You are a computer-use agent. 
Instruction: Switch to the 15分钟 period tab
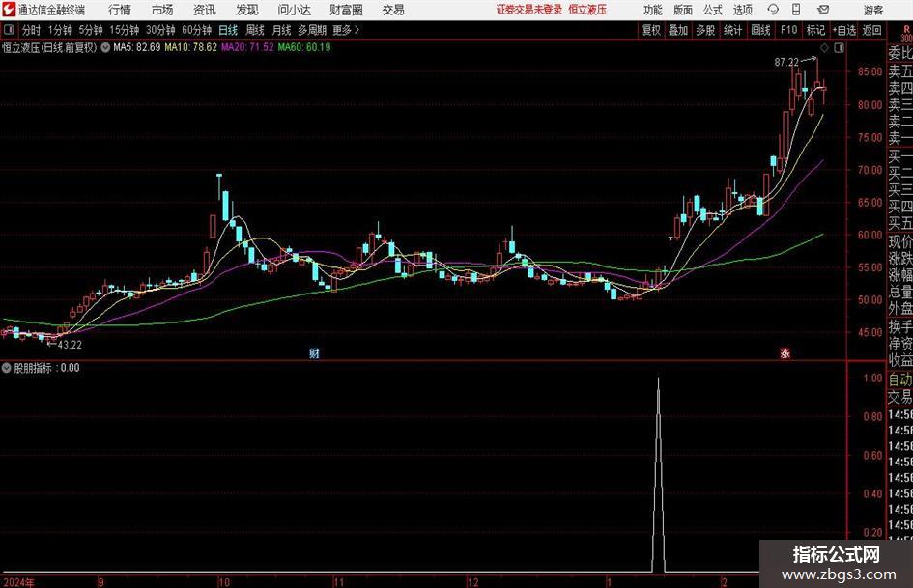[125, 30]
